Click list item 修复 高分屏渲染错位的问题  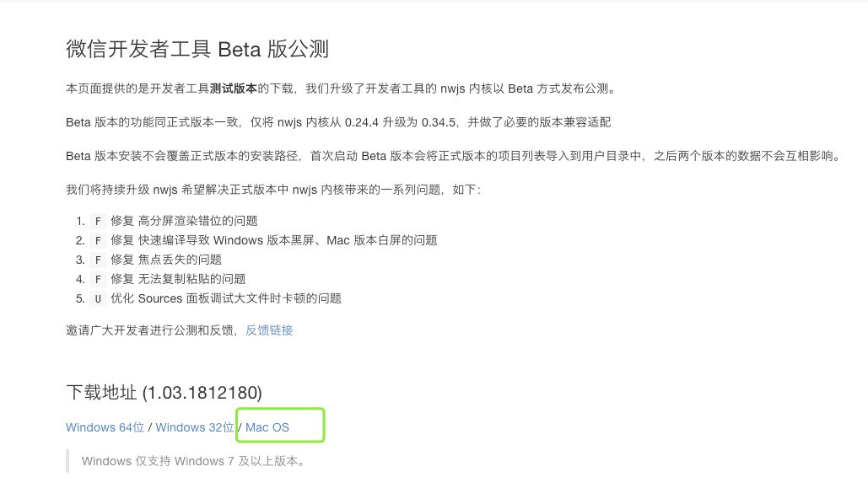185,222
